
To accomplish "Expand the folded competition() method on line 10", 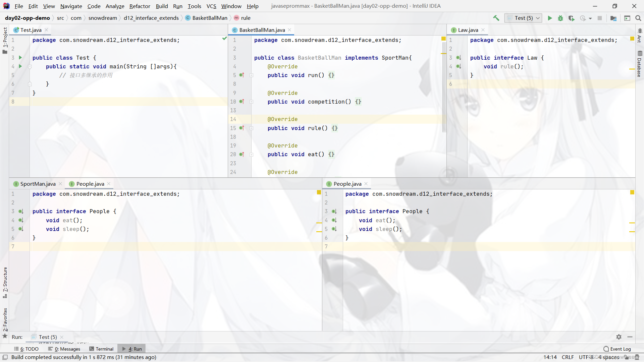I will (x=251, y=102).
